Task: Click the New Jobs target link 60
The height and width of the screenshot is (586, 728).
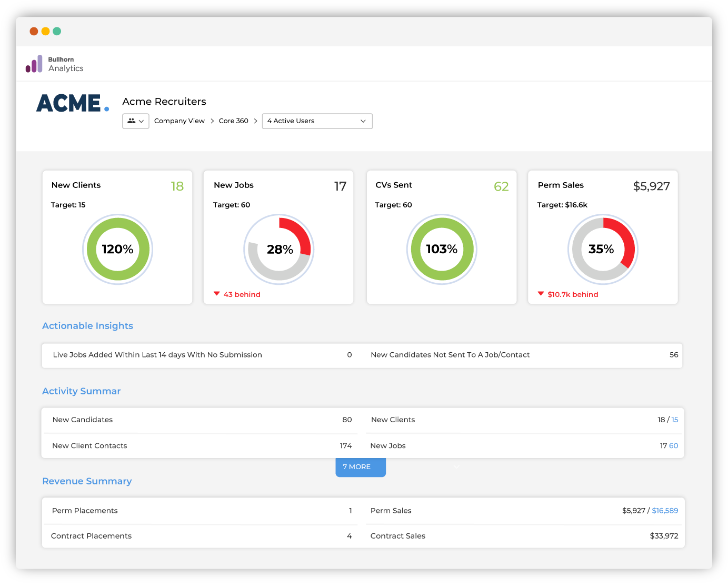Action: (x=674, y=446)
